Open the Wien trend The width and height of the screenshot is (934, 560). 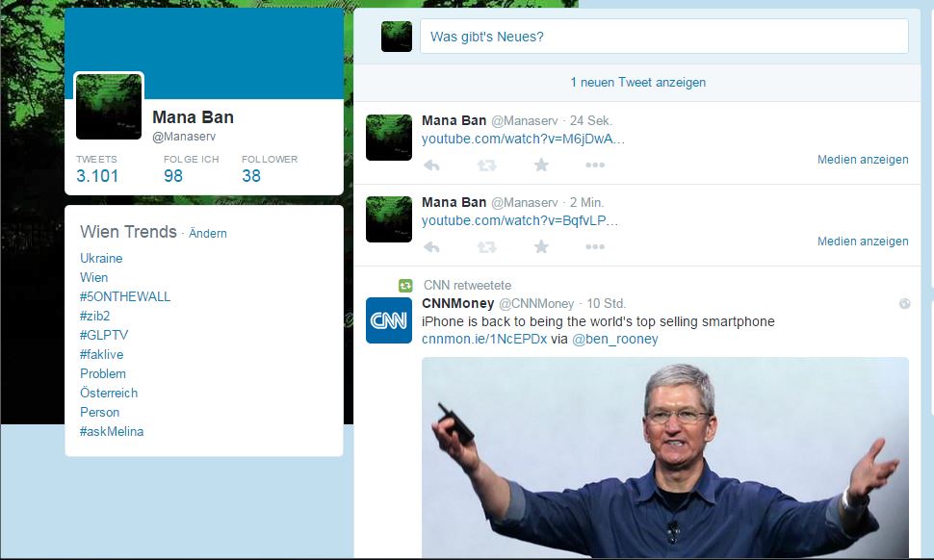(94, 277)
